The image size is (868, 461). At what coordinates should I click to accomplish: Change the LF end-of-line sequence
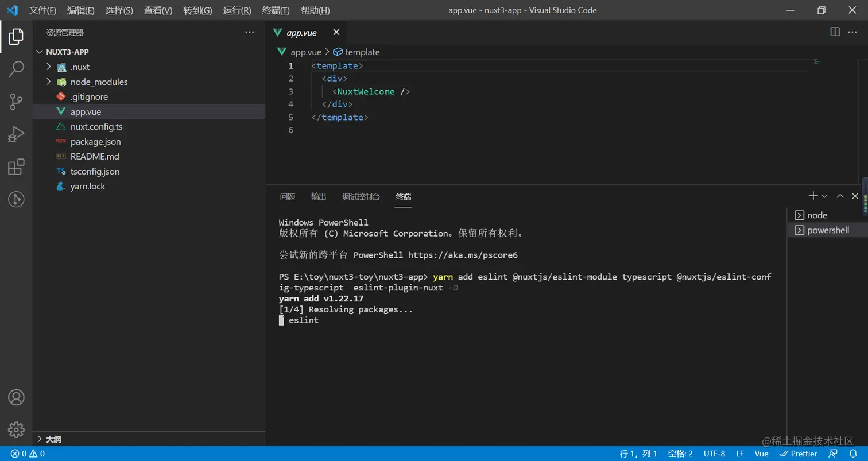point(741,454)
